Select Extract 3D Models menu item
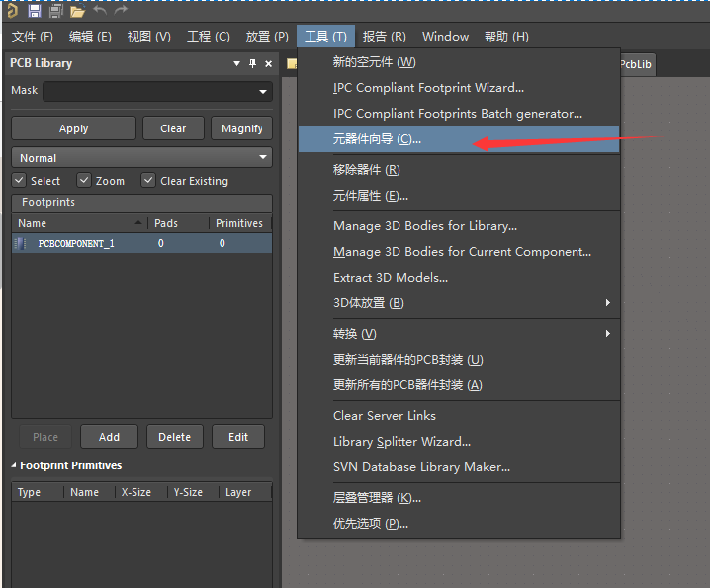 (459, 278)
